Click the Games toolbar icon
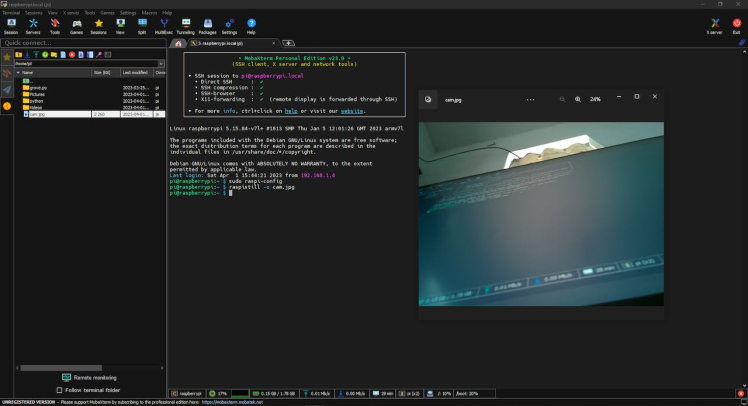Image resolution: width=748 pixels, height=406 pixels. [x=76, y=25]
